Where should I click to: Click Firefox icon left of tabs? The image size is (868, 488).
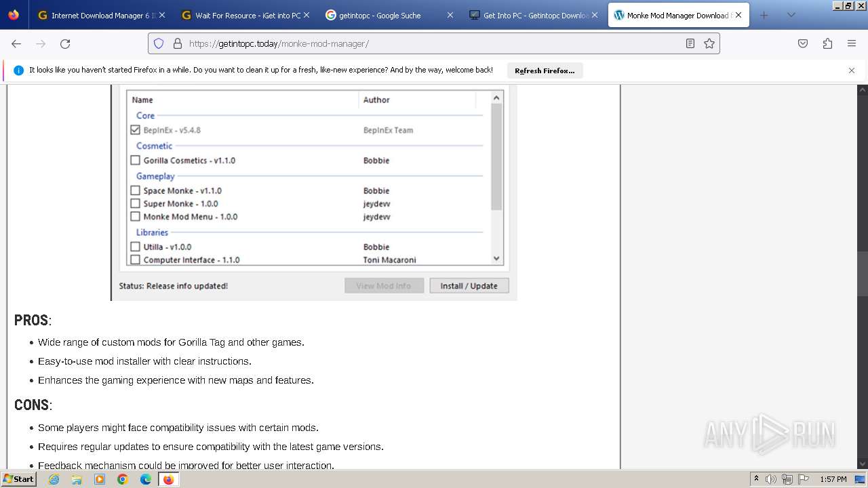tap(14, 15)
